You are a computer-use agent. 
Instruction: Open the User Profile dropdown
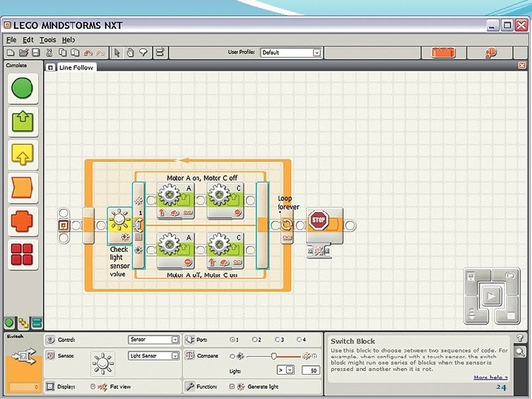coord(317,52)
